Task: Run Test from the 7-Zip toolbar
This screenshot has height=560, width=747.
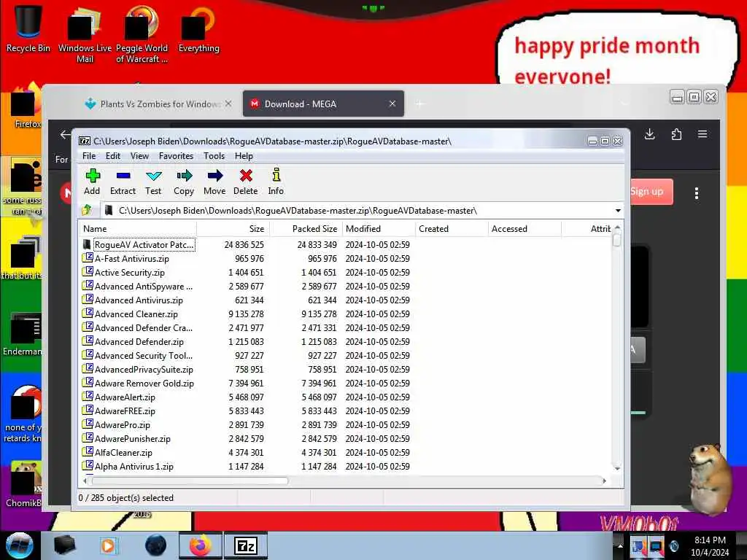Action: pyautogui.click(x=153, y=182)
